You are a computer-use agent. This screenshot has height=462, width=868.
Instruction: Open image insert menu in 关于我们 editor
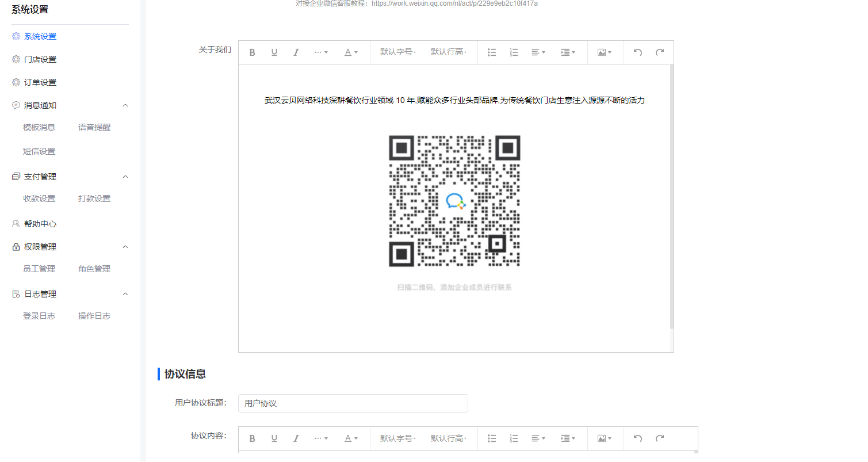pos(605,52)
